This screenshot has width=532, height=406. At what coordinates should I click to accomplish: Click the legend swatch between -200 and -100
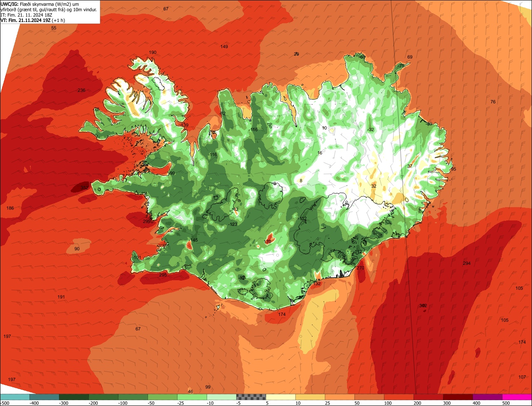click(103, 397)
